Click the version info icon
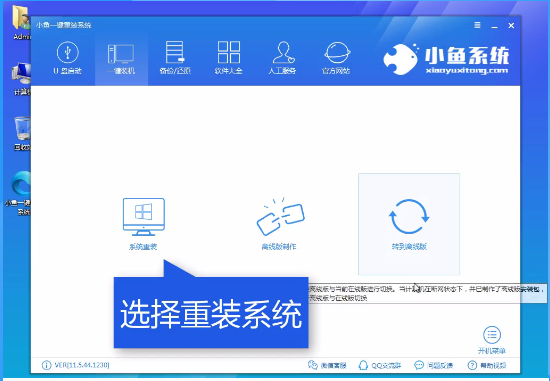Image resolution: width=550 pixels, height=381 pixels. pyautogui.click(x=46, y=365)
